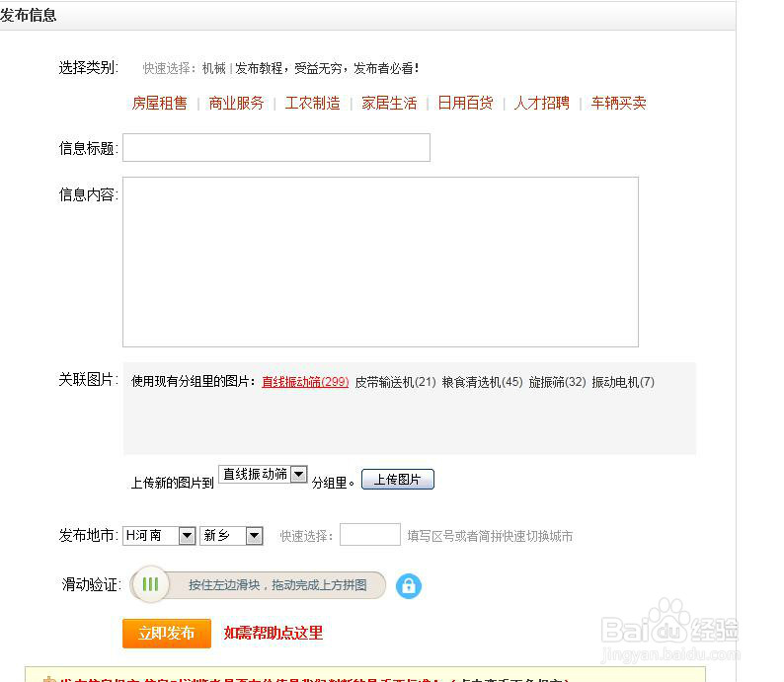This screenshot has height=682, width=784.
Task: Choose the 直线振动筛(299) image group
Action: [x=305, y=382]
